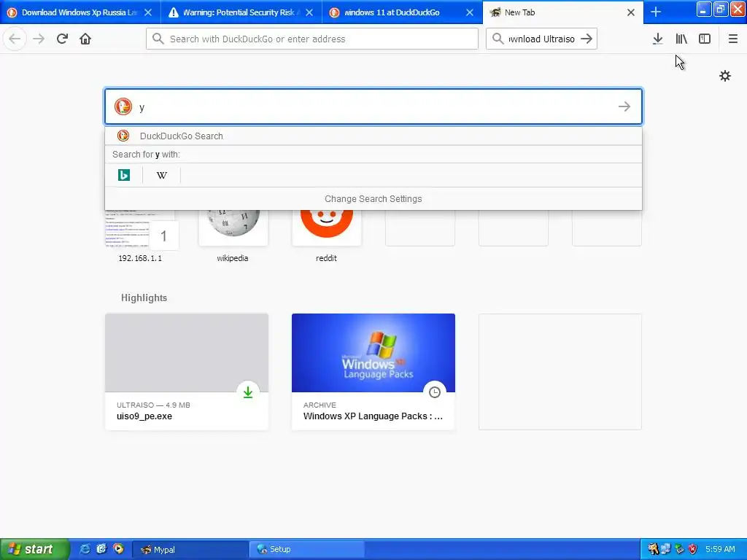Click inside the page search box containing y
This screenshot has height=560, width=747.
point(373,106)
